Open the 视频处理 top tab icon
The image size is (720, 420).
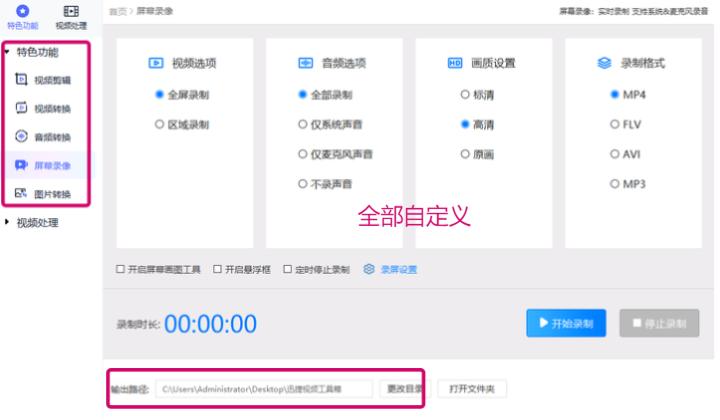(71, 11)
